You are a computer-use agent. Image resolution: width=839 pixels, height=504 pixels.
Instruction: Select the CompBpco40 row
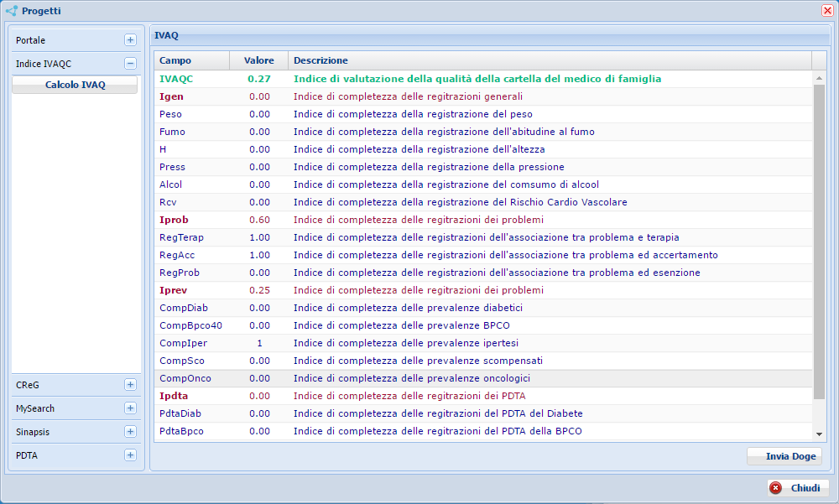(483, 325)
